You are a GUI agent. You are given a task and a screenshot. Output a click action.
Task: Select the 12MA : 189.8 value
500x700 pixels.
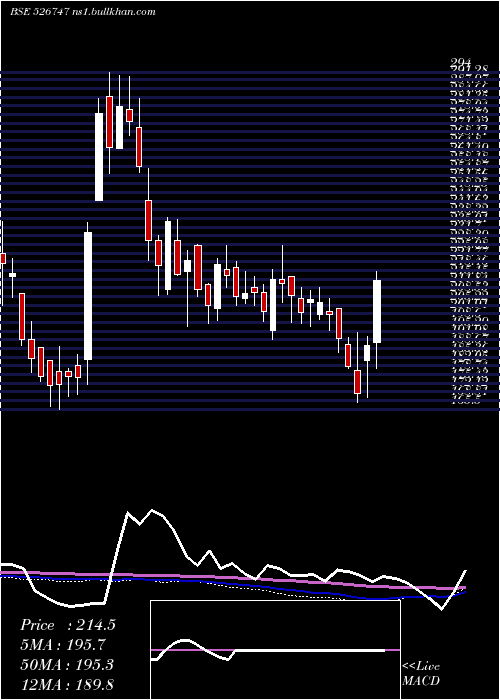tap(67, 685)
